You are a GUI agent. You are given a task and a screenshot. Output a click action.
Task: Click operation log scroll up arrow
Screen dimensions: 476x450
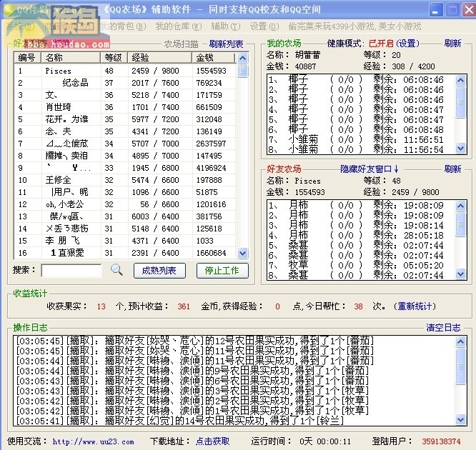(460, 341)
